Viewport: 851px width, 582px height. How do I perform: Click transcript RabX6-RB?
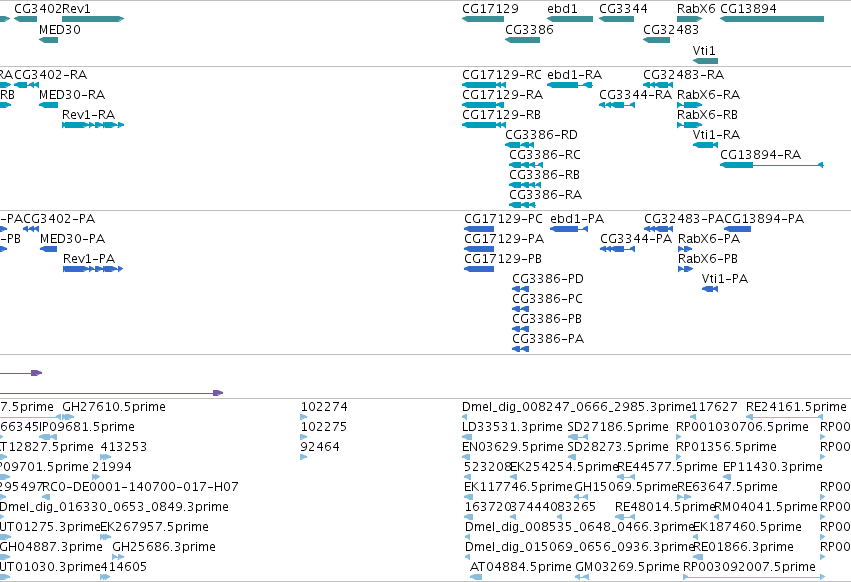707,115
